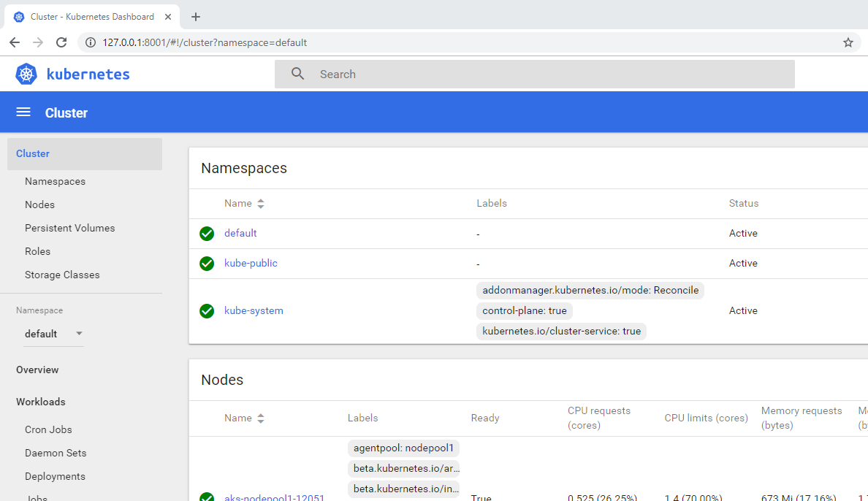Viewport: 868px width, 501px height.
Task: Click the browser address bar URL
Action: click(205, 42)
